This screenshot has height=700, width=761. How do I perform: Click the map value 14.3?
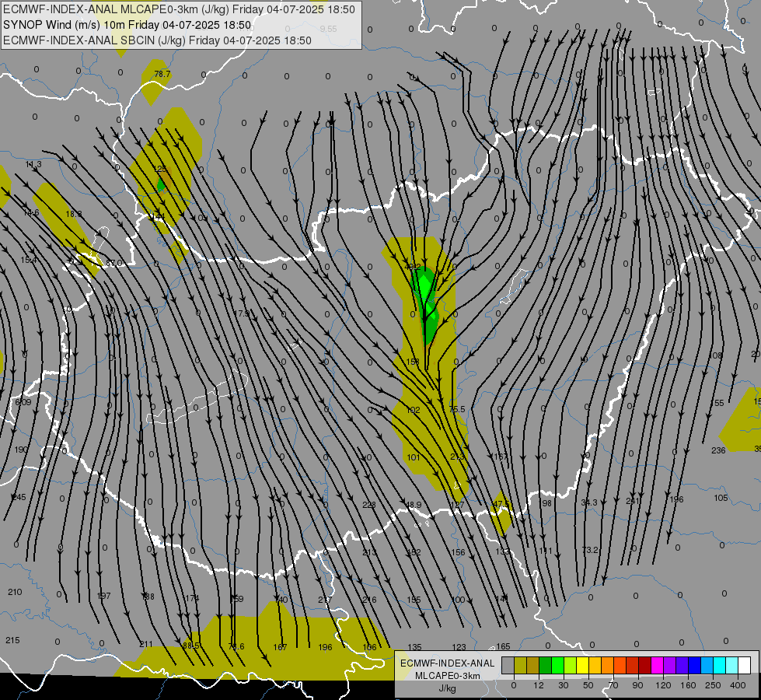click(33, 165)
